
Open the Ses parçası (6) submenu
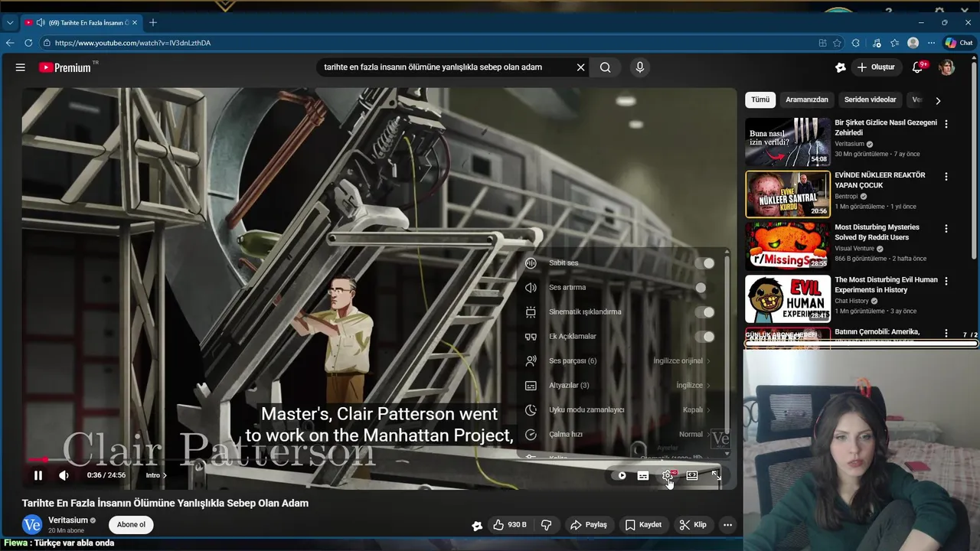tap(619, 361)
